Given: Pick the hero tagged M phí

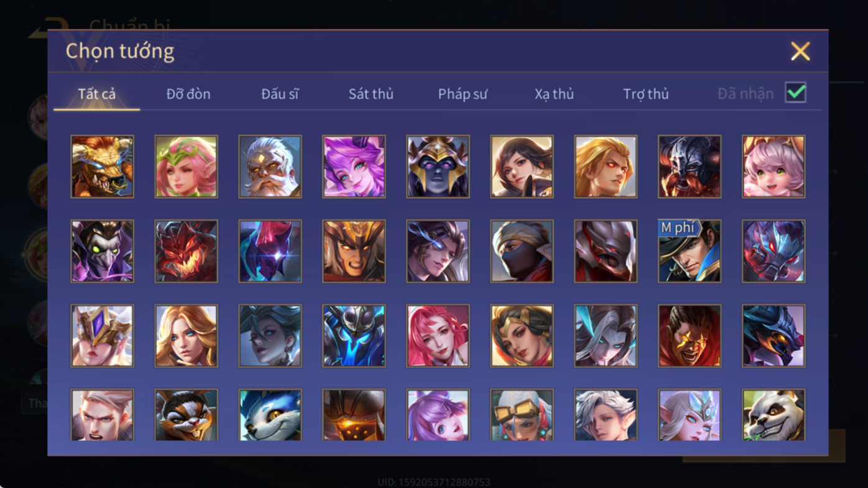Looking at the screenshot, I should (x=690, y=251).
